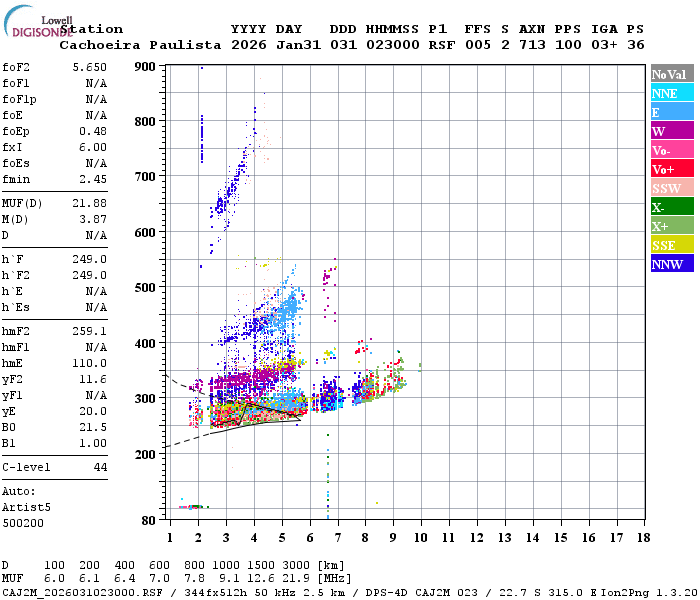Click the hmF2 value 259.1
This screenshot has width=700, height=600.
(x=89, y=331)
